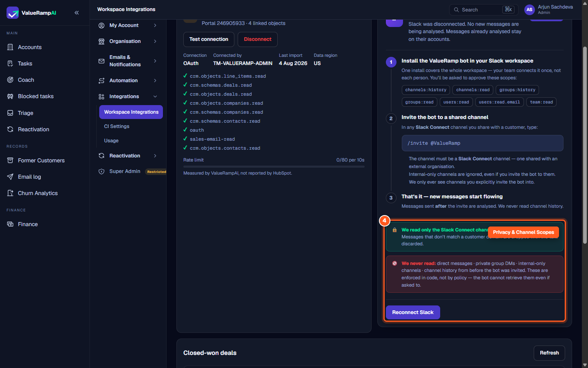Click the channels:read scope chip
Screen dimensions: 588x368
[x=473, y=90]
